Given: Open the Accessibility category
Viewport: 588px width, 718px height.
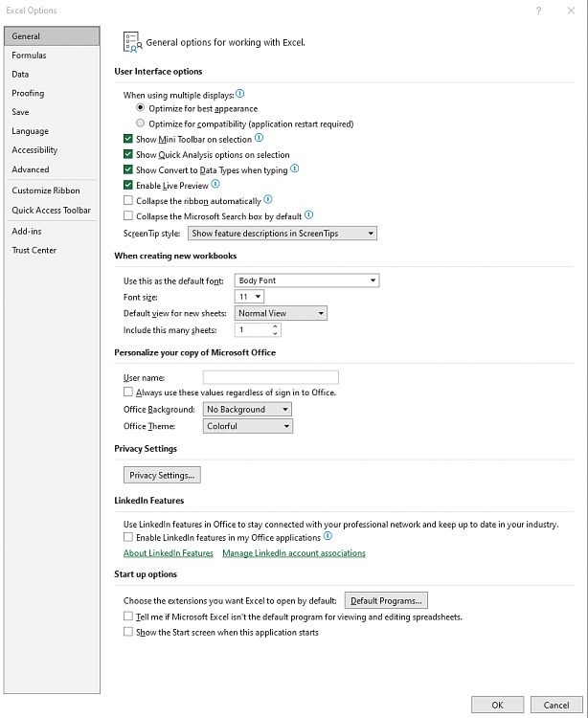Looking at the screenshot, I should coord(52,150).
